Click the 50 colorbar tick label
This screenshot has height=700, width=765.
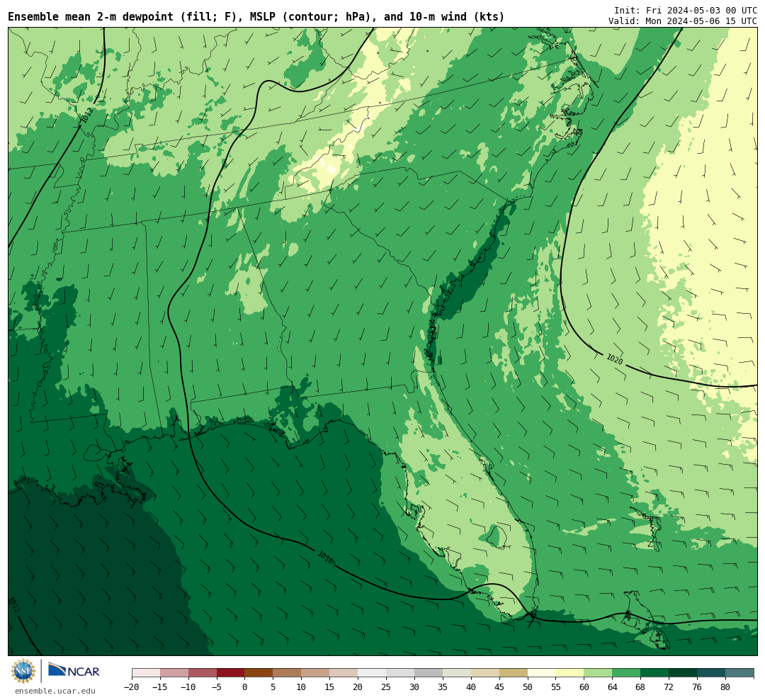pos(528,687)
